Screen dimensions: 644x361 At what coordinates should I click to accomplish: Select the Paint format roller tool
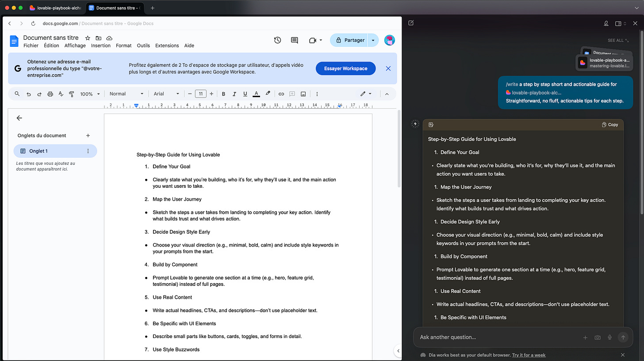click(72, 94)
